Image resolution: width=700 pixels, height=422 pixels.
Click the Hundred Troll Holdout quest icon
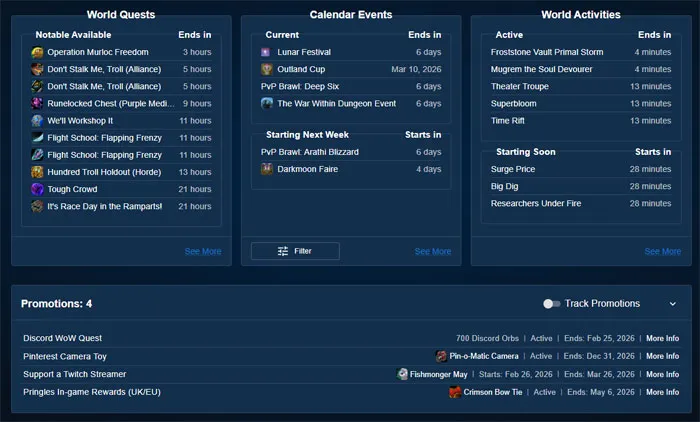[38, 172]
